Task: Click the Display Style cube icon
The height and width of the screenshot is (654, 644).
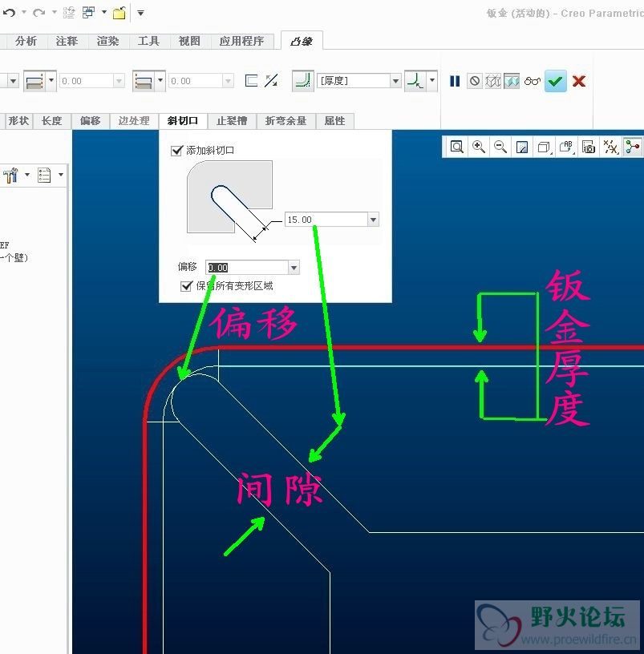Action: point(544,147)
